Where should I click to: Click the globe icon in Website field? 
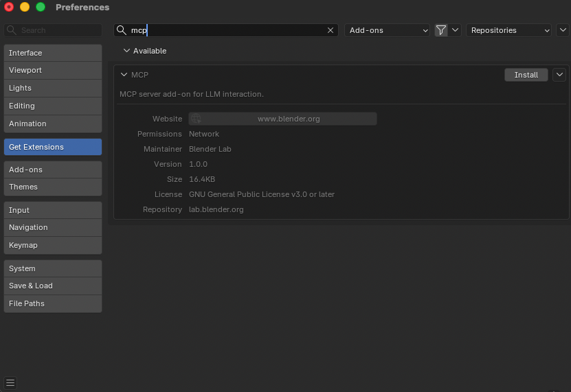pos(196,119)
